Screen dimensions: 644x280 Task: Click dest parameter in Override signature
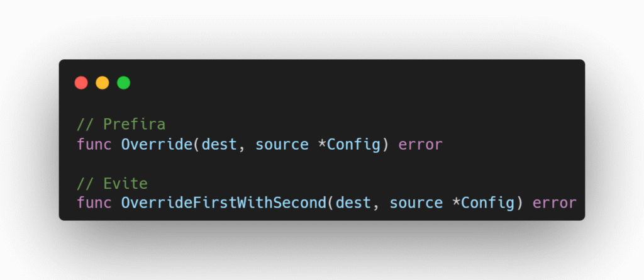pos(219,144)
